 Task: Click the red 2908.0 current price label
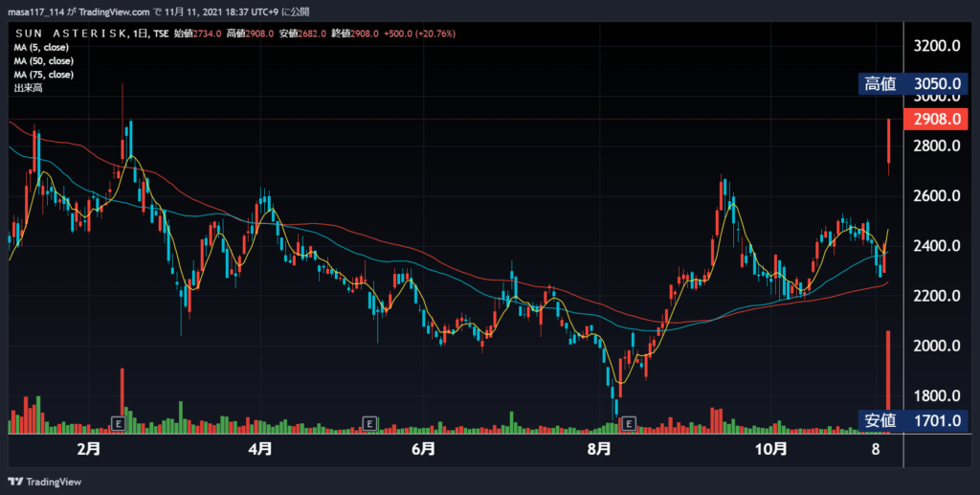(x=936, y=119)
